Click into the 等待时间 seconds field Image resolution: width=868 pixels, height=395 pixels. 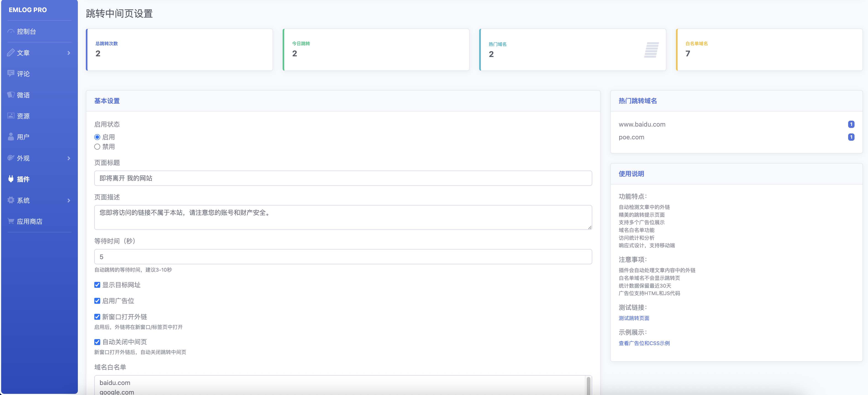343,257
